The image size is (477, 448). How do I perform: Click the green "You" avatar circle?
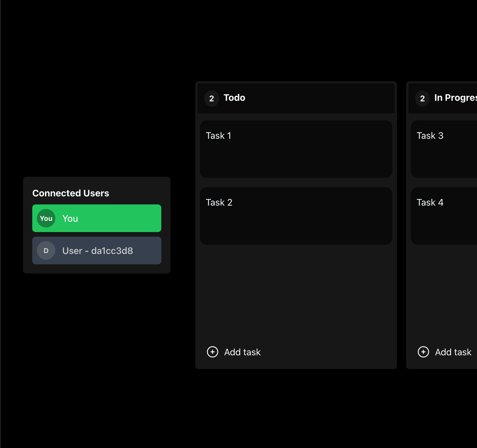[46, 218]
